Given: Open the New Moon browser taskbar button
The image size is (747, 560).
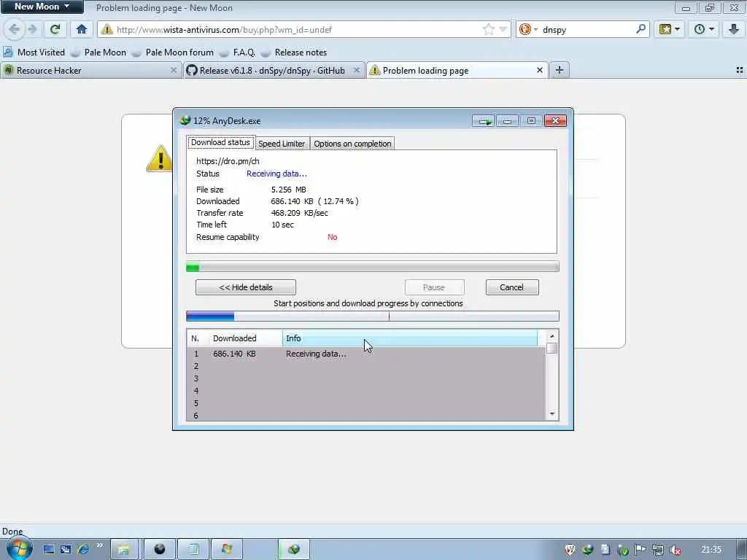Looking at the screenshot, I should [x=160, y=549].
